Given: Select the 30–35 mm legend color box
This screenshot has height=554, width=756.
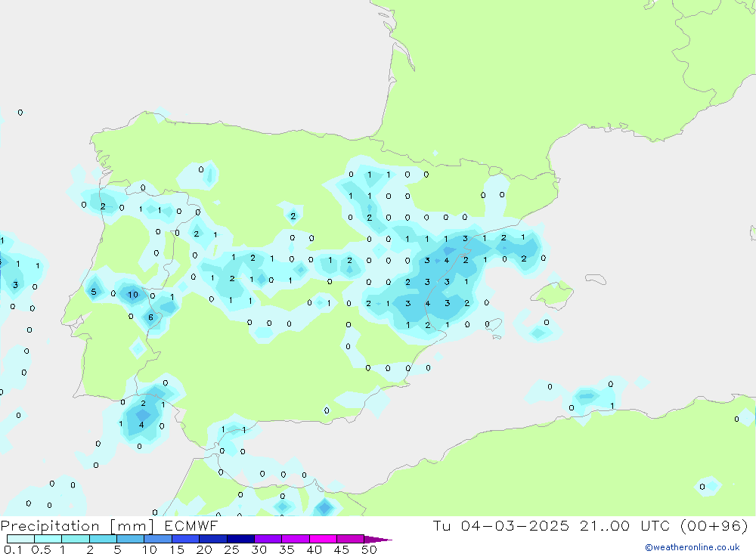Looking at the screenshot, I should point(268,539).
